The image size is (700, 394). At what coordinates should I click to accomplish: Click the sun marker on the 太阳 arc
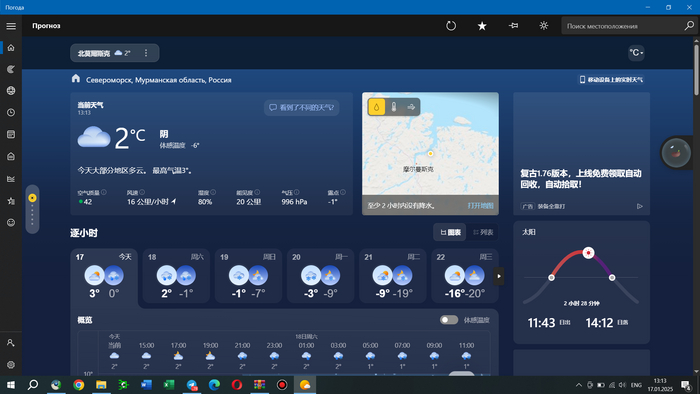pos(588,253)
